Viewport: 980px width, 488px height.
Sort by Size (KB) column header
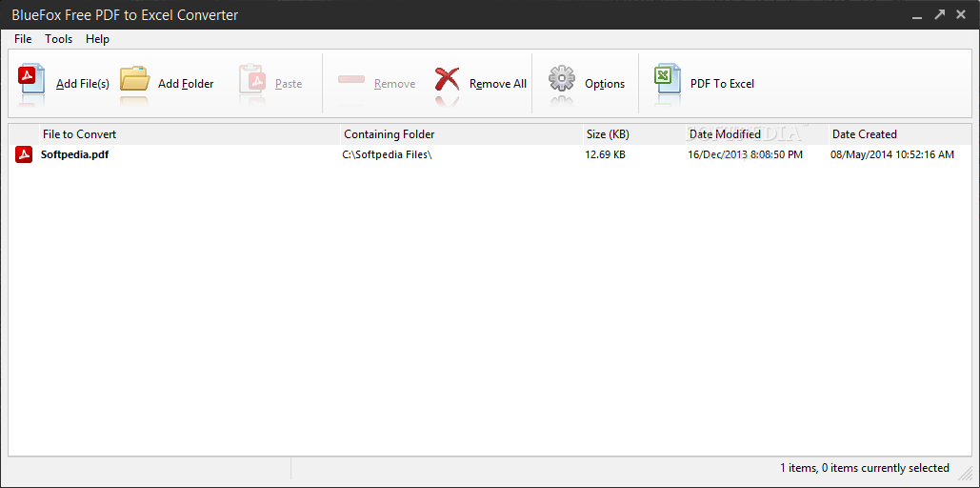[x=632, y=133]
